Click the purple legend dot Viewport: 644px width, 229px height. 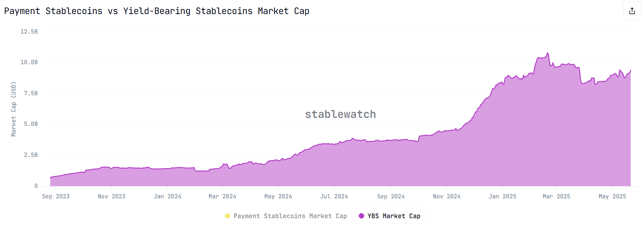(x=361, y=216)
